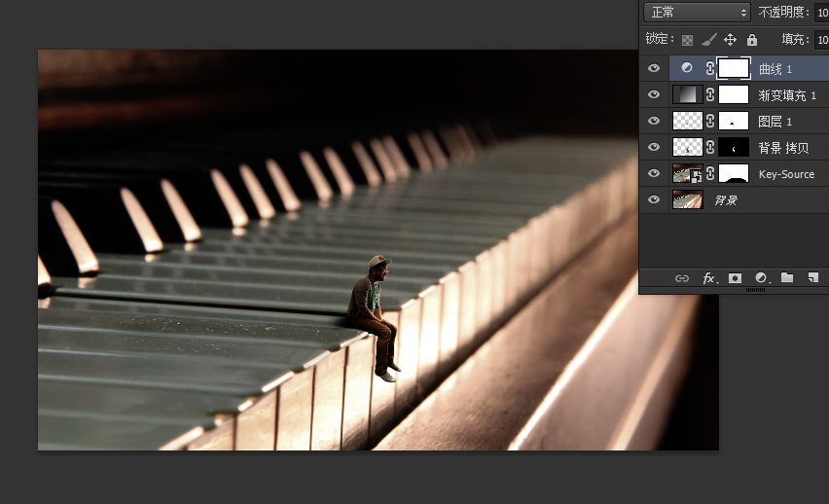Select layer name 曲线 1
This screenshot has height=504, width=829.
tap(775, 69)
